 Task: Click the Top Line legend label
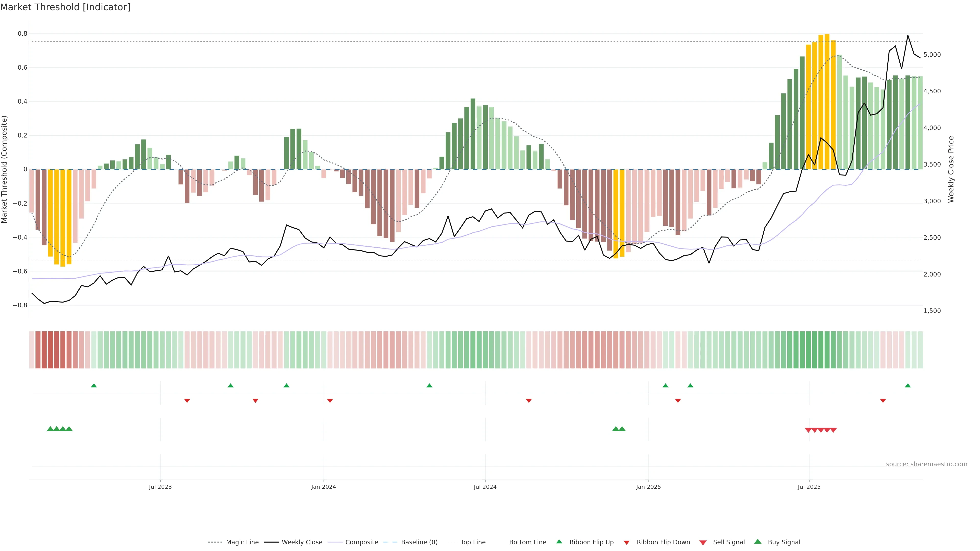tap(473, 542)
